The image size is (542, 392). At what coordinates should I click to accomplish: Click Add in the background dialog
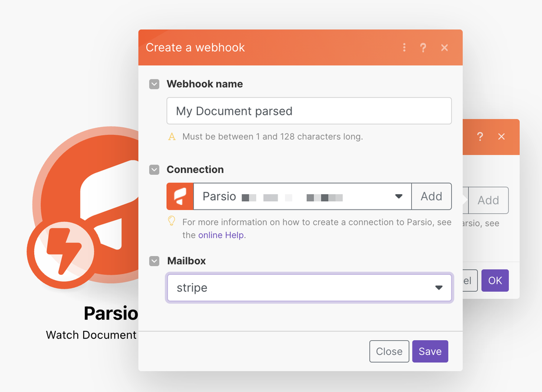pos(488,200)
